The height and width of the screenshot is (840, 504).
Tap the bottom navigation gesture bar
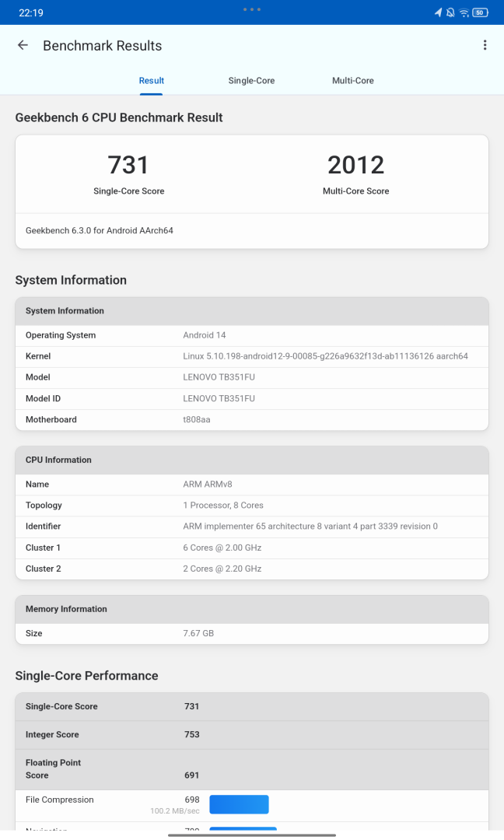click(x=252, y=835)
